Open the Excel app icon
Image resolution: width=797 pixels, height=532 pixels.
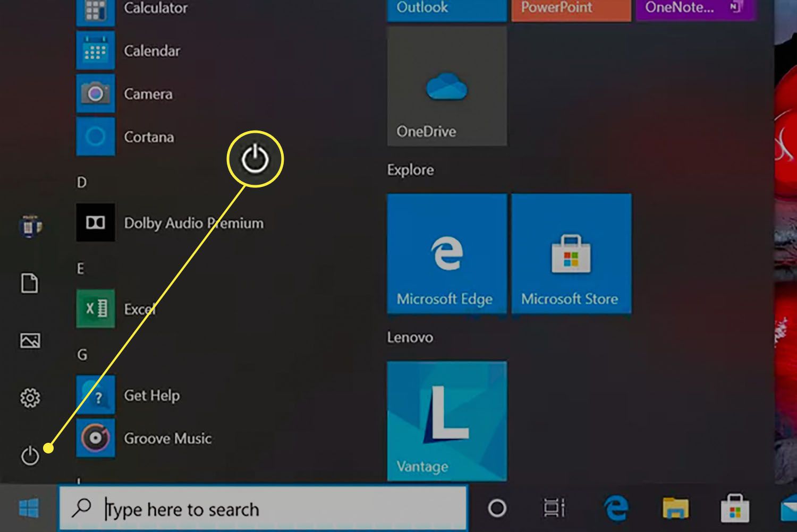[x=96, y=308]
